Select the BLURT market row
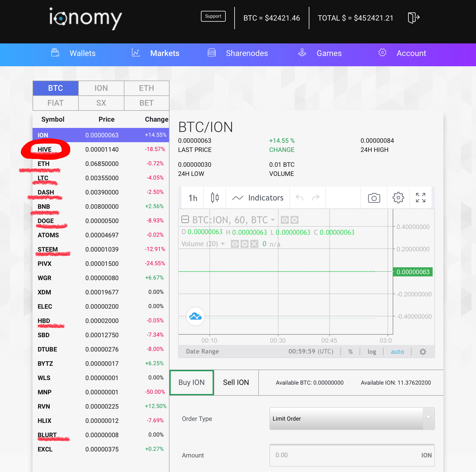This screenshot has height=472, width=476. 101,435
